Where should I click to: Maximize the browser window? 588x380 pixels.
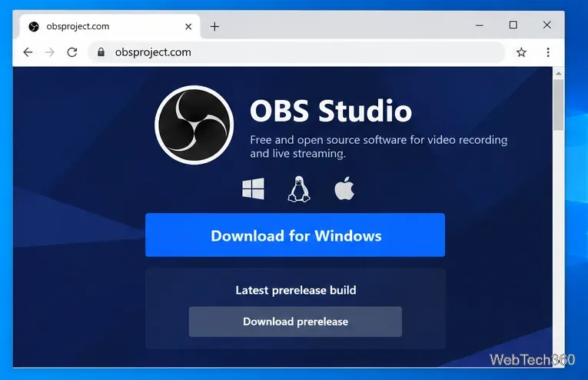(513, 25)
